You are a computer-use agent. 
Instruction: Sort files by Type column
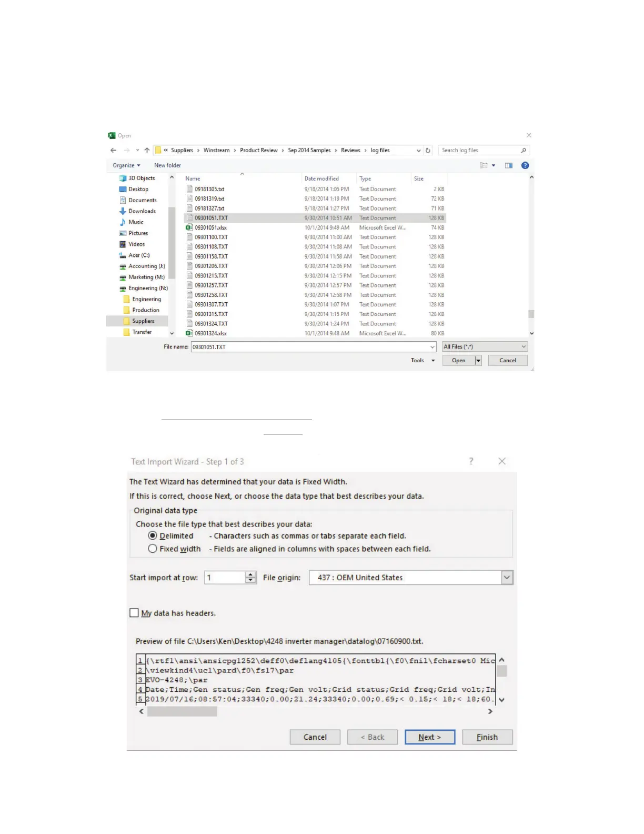pos(365,179)
